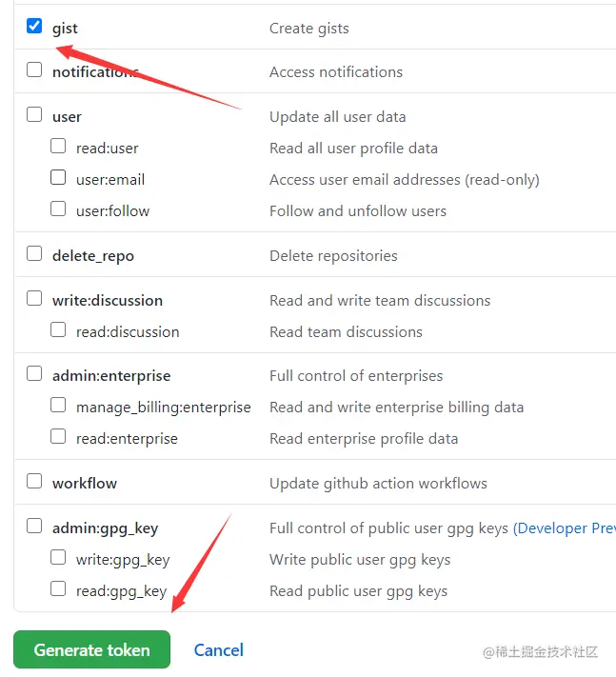Image resolution: width=616 pixels, height=677 pixels.
Task: Enable the notifications scope checkbox
Action: pos(34,70)
